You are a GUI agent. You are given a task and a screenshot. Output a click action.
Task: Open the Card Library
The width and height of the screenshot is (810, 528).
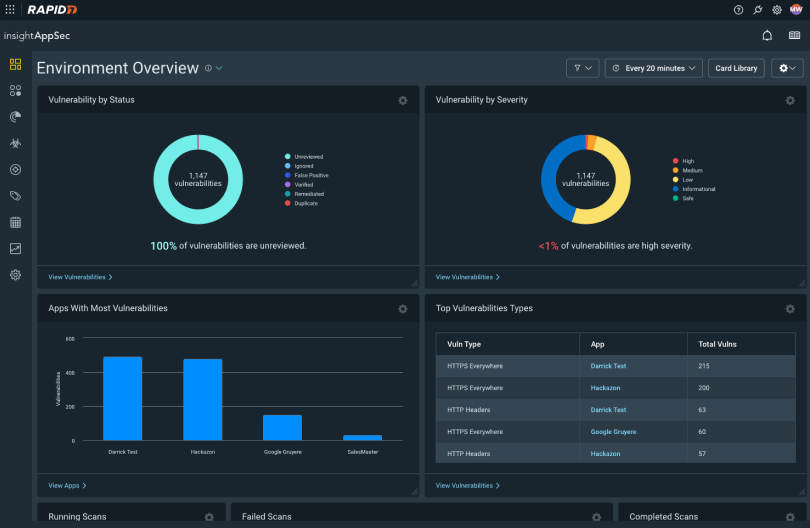pos(736,68)
